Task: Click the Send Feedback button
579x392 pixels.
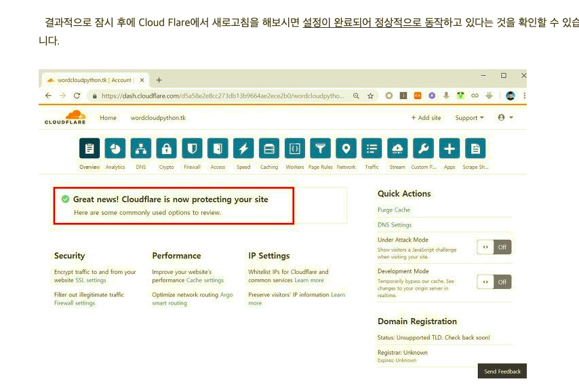Action: tap(502, 371)
